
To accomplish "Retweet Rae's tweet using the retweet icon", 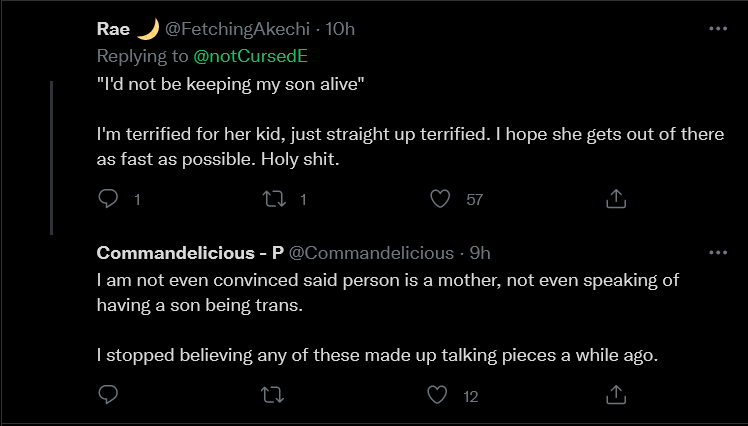I will point(274,198).
